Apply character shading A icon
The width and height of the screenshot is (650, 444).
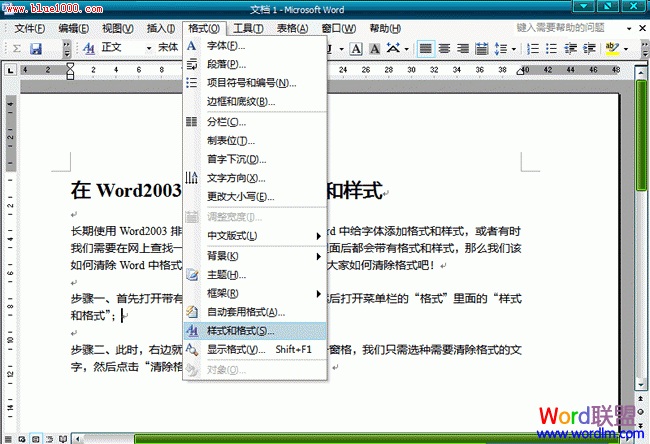point(375,49)
